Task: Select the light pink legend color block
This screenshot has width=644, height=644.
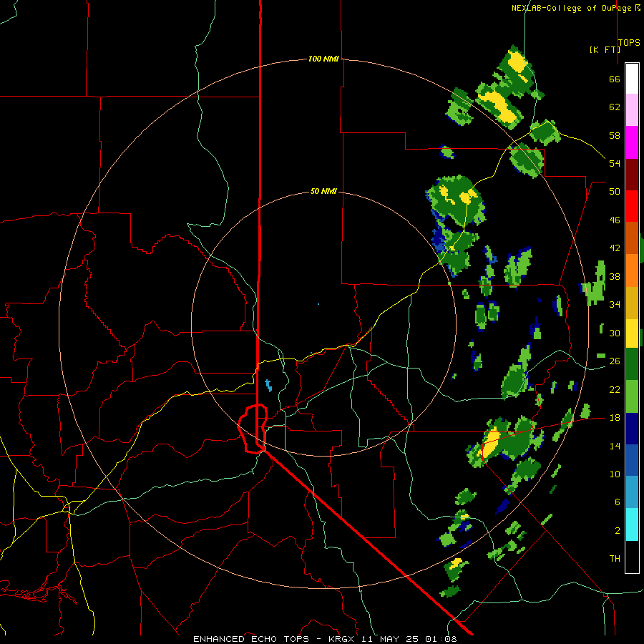Action: coord(632,109)
